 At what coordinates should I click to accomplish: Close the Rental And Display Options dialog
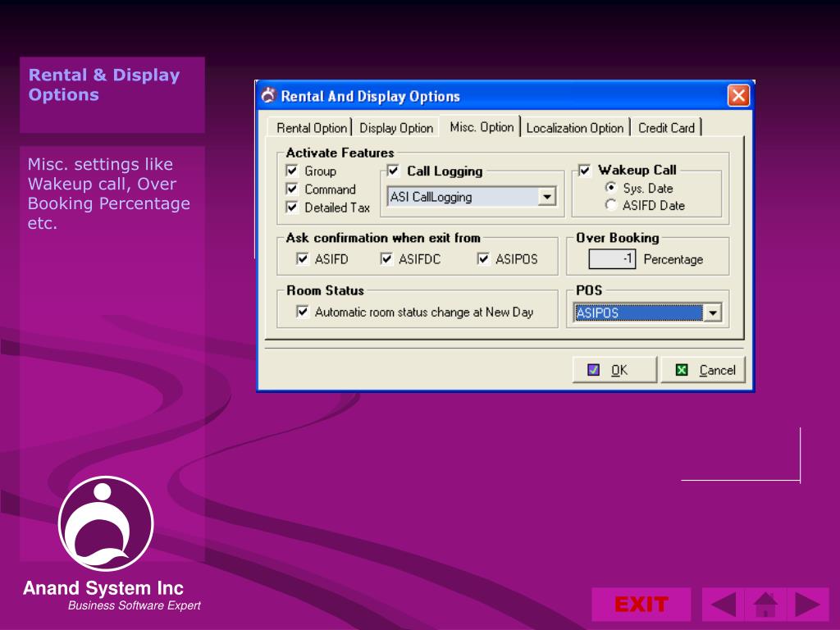click(738, 96)
